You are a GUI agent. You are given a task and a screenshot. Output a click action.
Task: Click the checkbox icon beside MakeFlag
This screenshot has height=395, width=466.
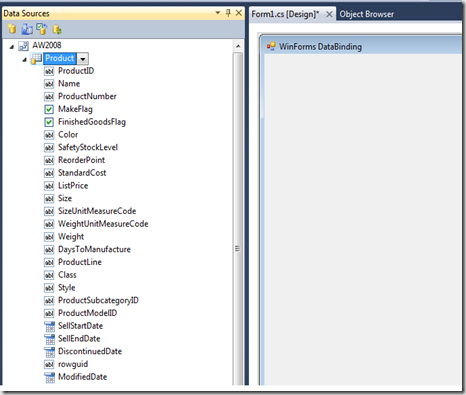[49, 109]
